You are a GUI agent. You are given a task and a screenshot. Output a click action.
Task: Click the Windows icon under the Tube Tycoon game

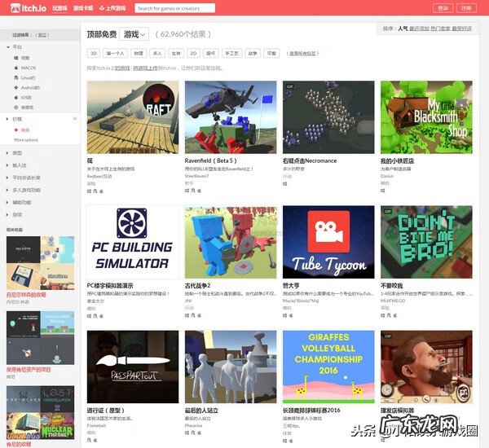tap(285, 315)
